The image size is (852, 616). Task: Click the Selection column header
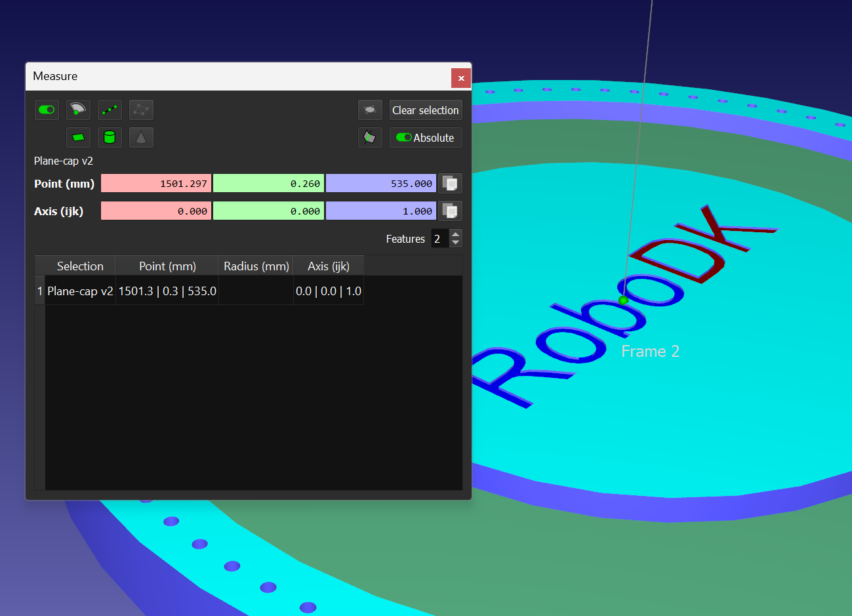80,266
